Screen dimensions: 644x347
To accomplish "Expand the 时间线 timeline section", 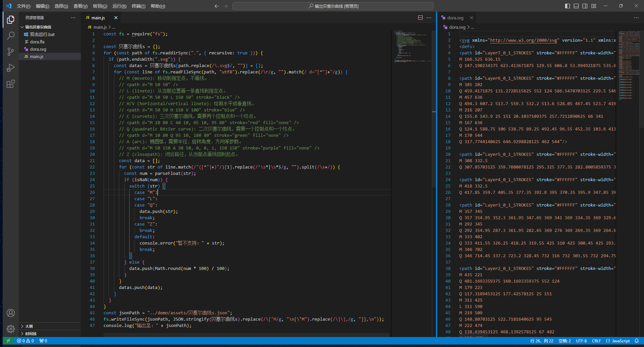I will pyautogui.click(x=31, y=334).
